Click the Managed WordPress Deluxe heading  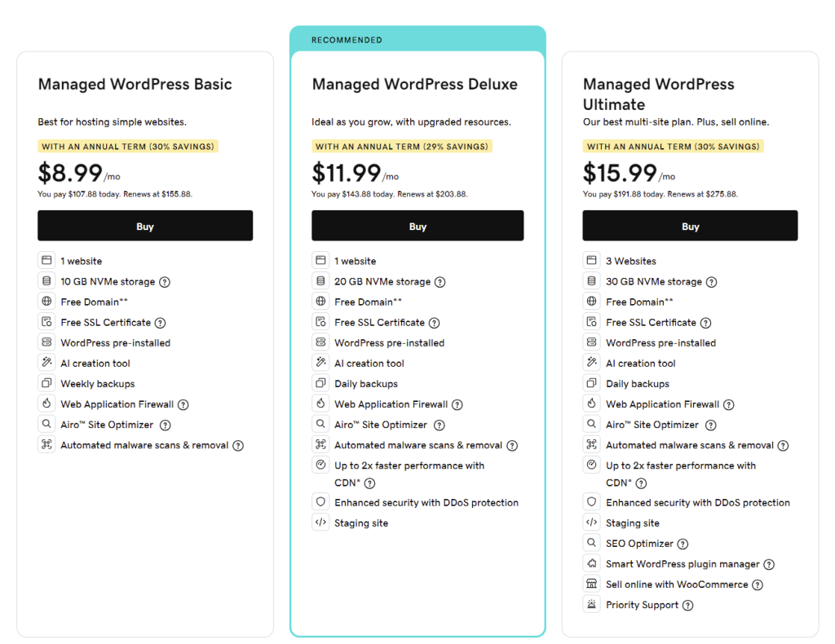414,84
